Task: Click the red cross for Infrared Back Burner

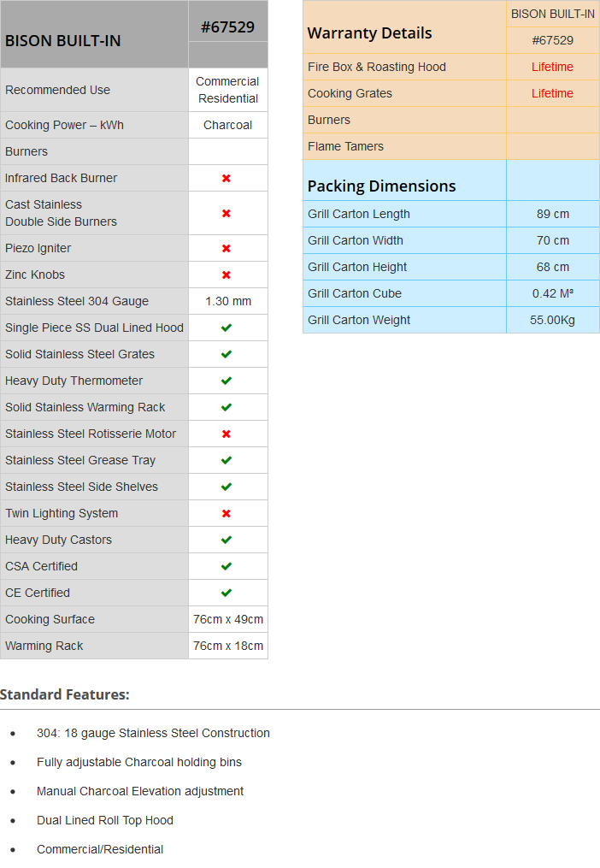Action: (x=226, y=178)
